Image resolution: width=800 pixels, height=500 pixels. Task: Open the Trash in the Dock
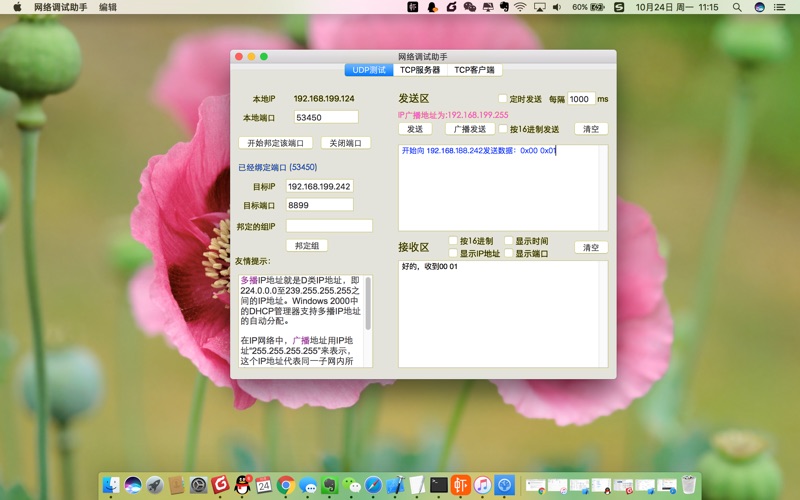(689, 485)
